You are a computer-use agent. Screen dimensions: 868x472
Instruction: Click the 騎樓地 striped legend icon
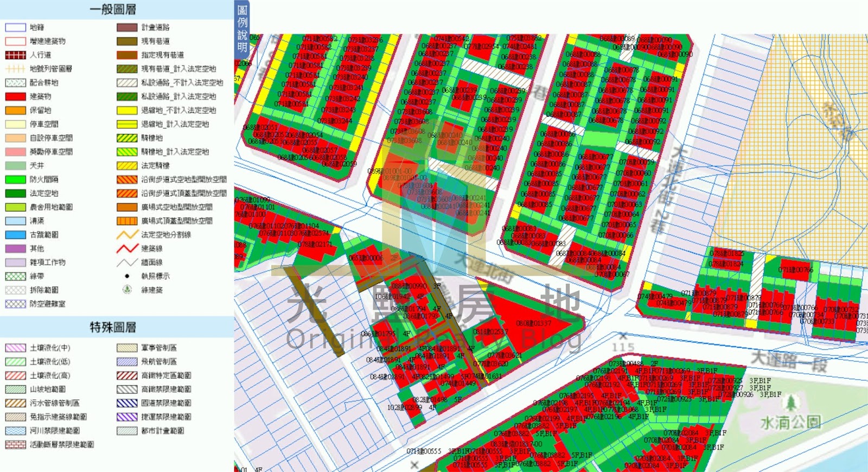127,138
